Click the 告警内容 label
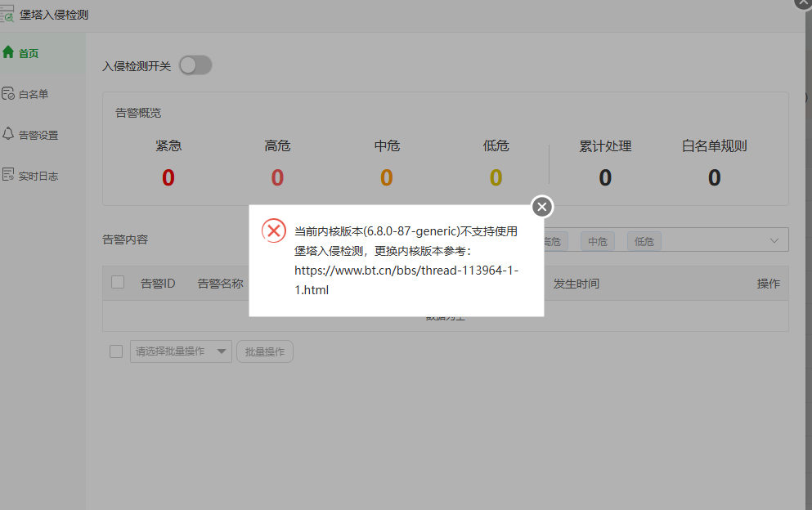This screenshot has width=812, height=510. (125, 239)
